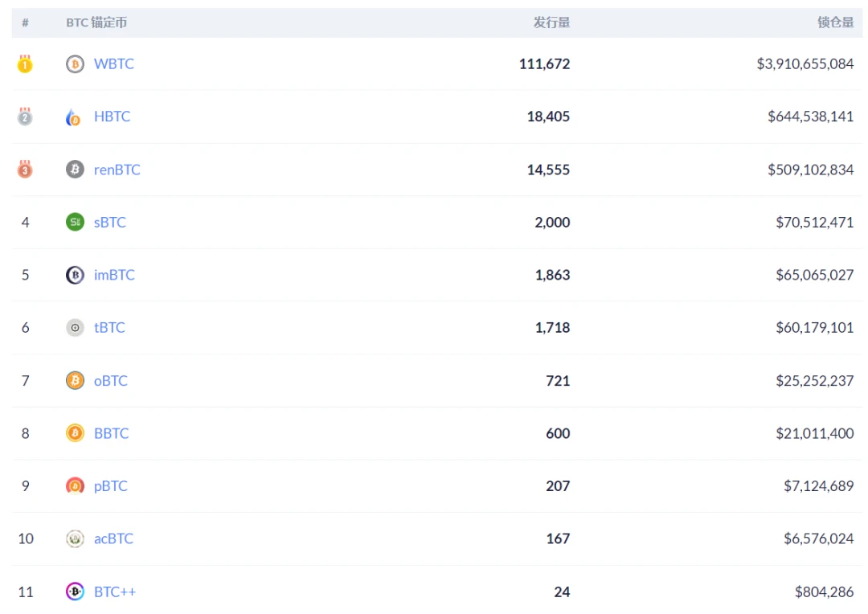Click the imBTC coin icon
Image resolution: width=868 pixels, height=614 pixels.
76,275
